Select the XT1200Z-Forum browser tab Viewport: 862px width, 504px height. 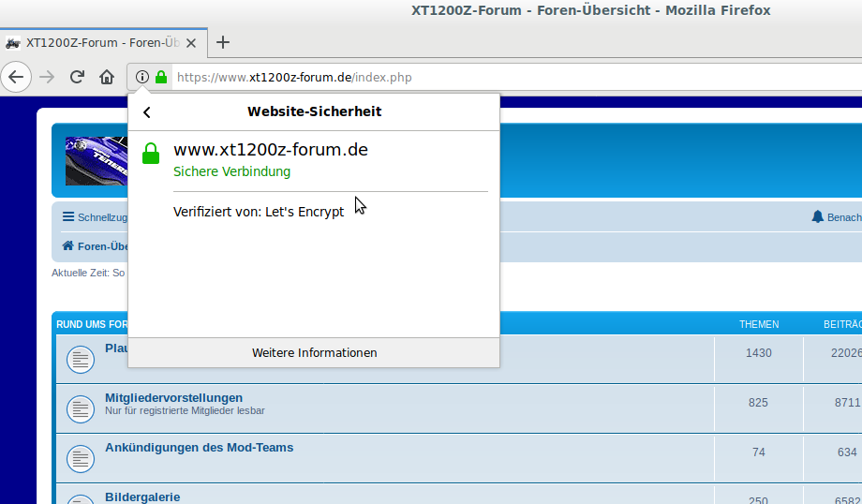(103, 42)
